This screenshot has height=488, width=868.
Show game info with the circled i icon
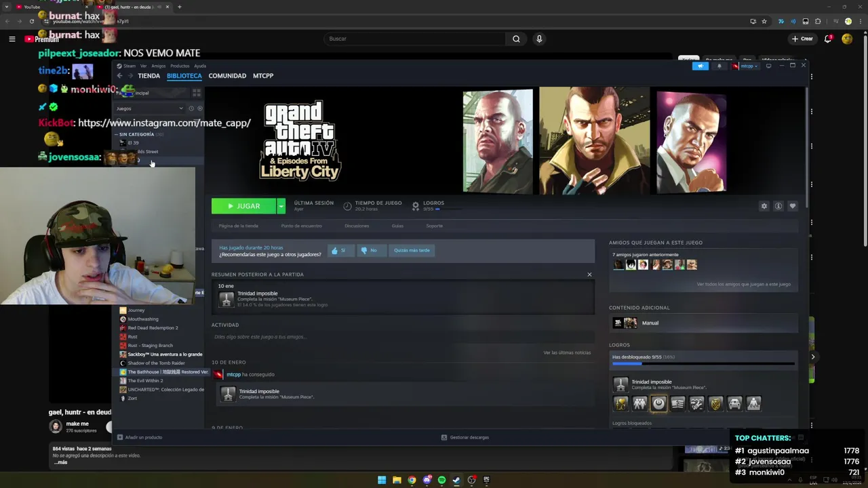click(x=778, y=206)
